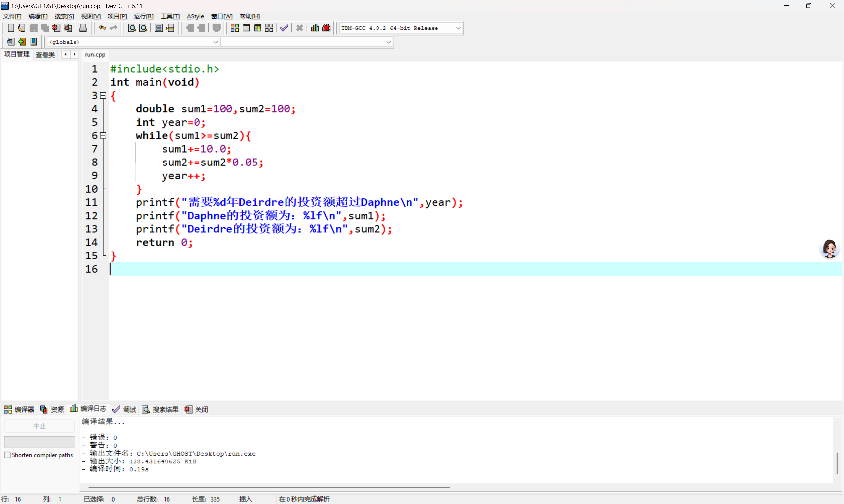Click the New file toolbar icon
The height and width of the screenshot is (504, 844).
coord(11,28)
